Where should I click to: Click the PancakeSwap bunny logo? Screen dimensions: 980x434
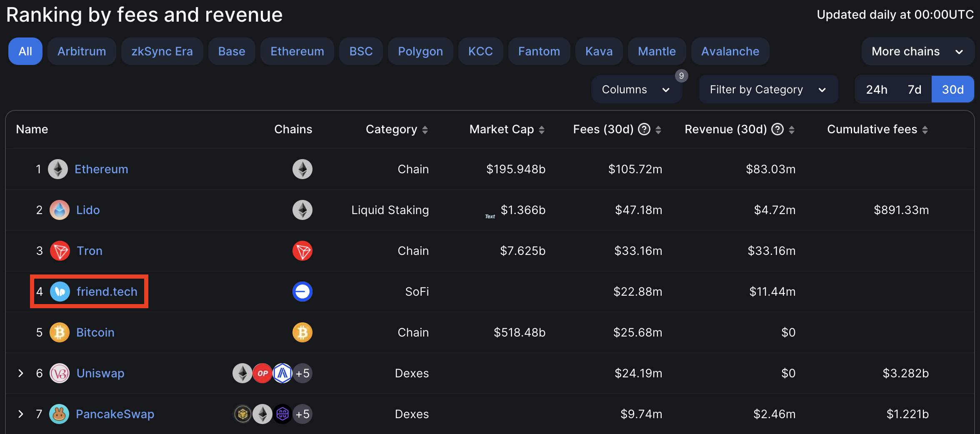[59, 414]
